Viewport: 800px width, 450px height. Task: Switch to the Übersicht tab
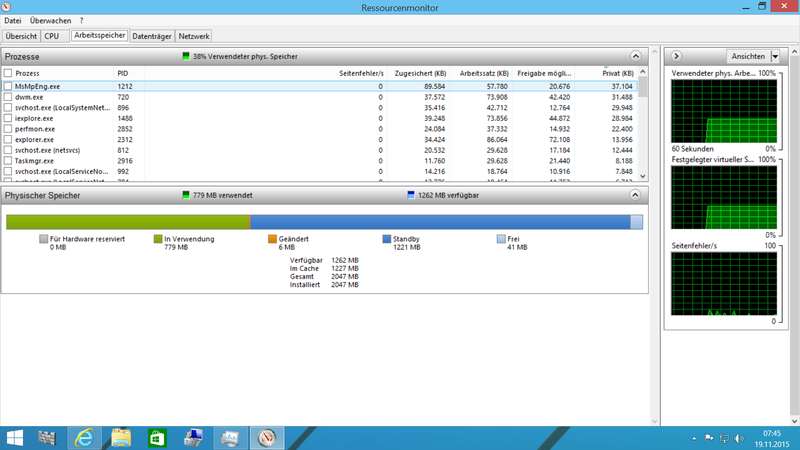pos(21,36)
